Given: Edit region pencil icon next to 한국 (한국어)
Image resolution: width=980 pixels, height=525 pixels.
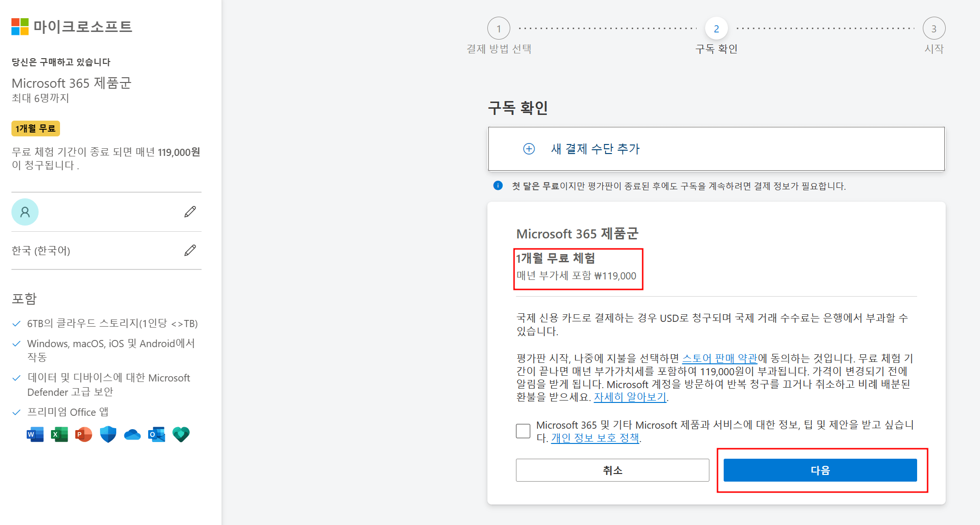Looking at the screenshot, I should [190, 250].
